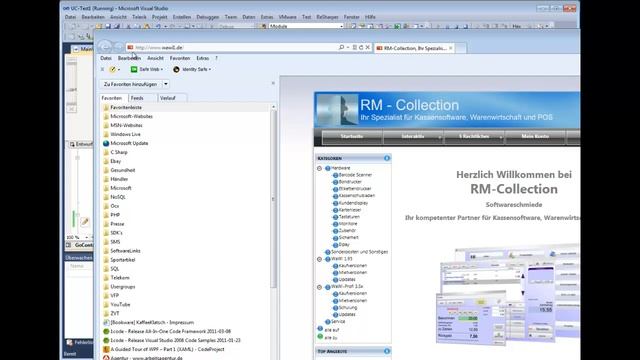Click the red site icon beside URL
The height and width of the screenshot is (360, 640).
point(130,47)
